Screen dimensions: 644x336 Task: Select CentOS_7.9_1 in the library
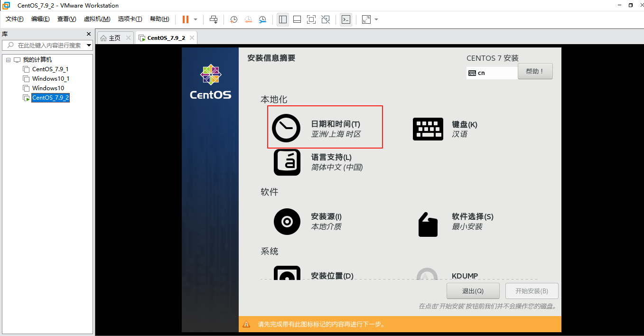click(50, 69)
